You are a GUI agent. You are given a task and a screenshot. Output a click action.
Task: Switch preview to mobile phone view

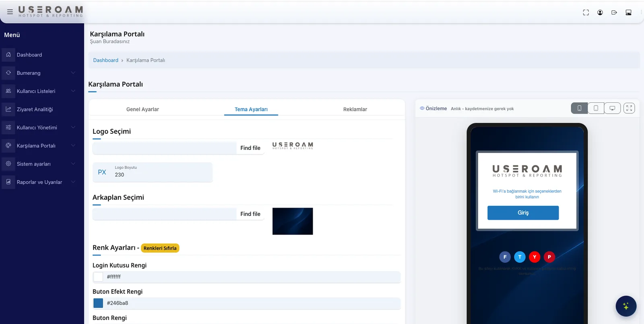pos(579,108)
